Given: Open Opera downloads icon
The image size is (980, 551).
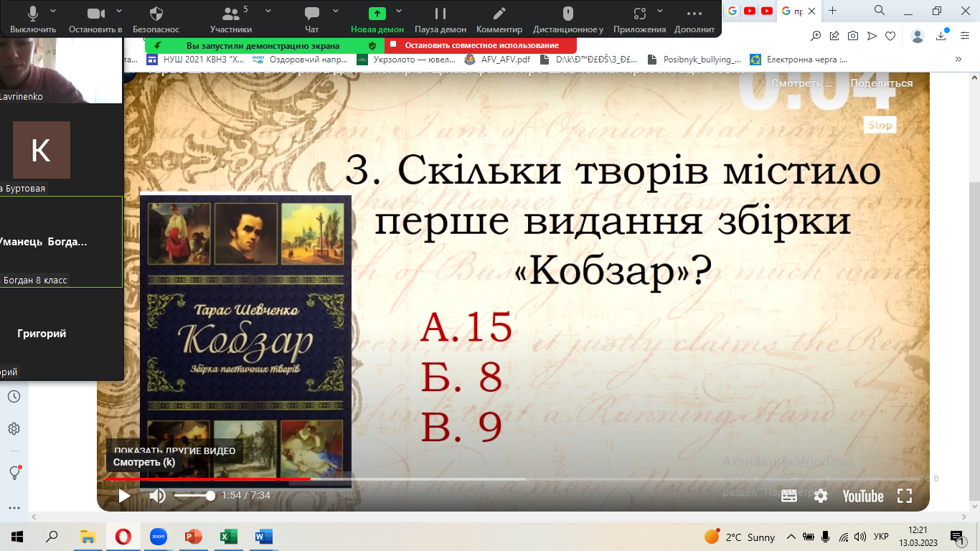Looking at the screenshot, I should (x=942, y=36).
